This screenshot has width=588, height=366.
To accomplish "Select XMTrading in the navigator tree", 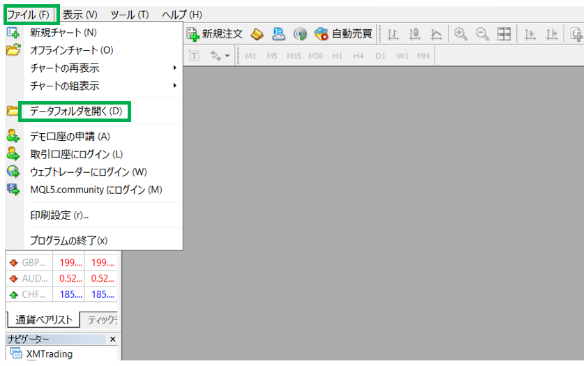I will click(x=51, y=354).
